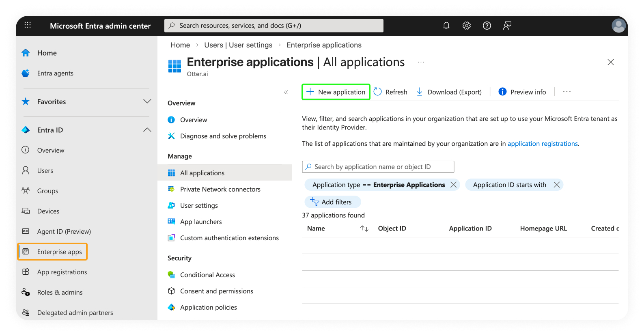Click the New application button
This screenshot has width=644, height=336.
click(336, 92)
